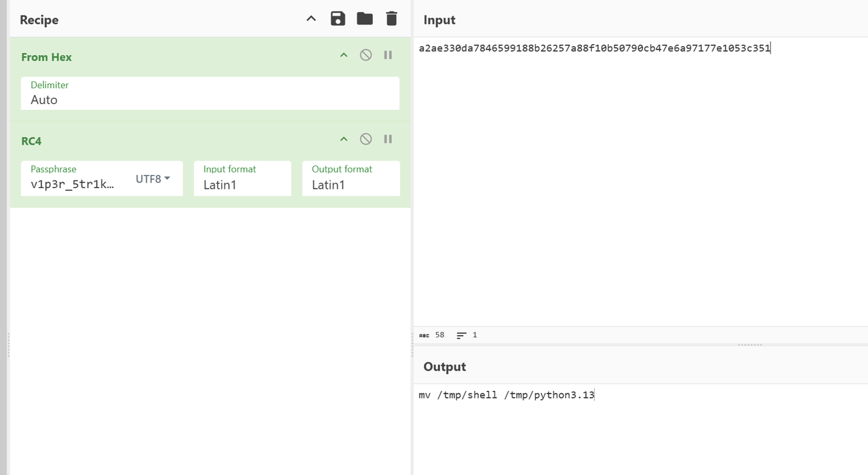Clear recipe with the trash icon

tap(391, 19)
